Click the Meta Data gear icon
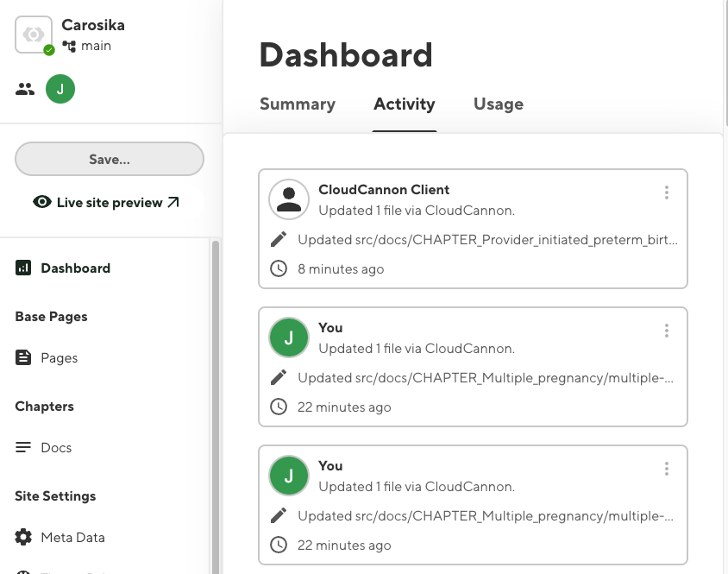This screenshot has height=574, width=728. [x=24, y=537]
